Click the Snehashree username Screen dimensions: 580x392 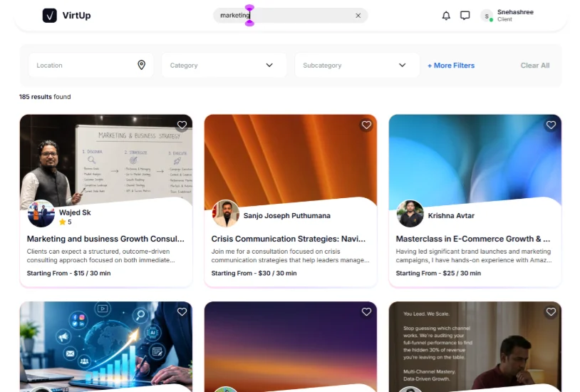tap(515, 12)
